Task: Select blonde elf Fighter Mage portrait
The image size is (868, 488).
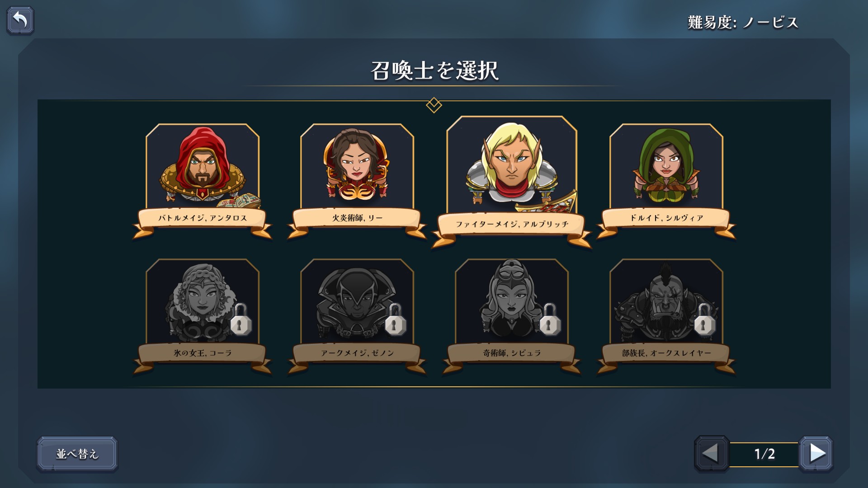Action: [512, 164]
